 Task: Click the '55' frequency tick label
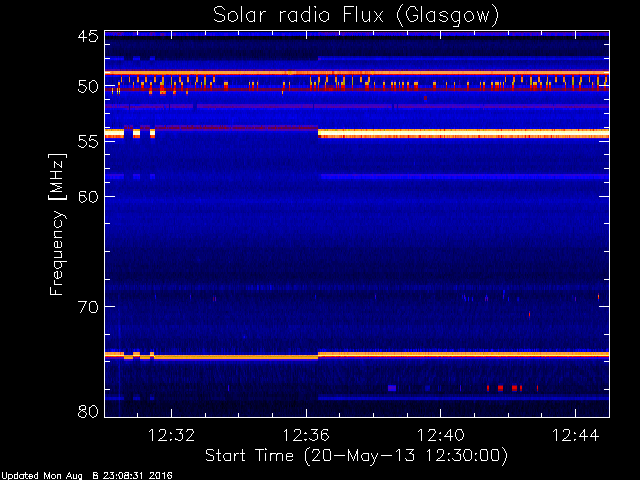(x=88, y=142)
